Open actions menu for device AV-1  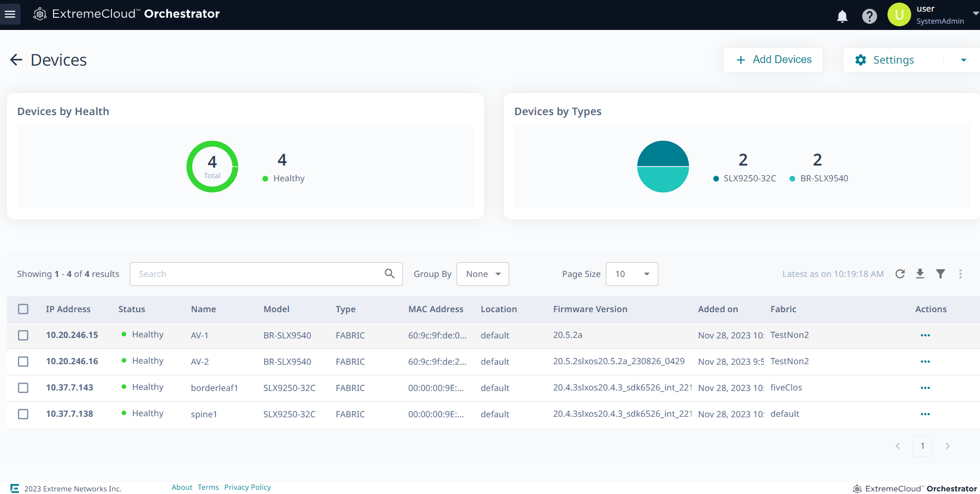(925, 335)
